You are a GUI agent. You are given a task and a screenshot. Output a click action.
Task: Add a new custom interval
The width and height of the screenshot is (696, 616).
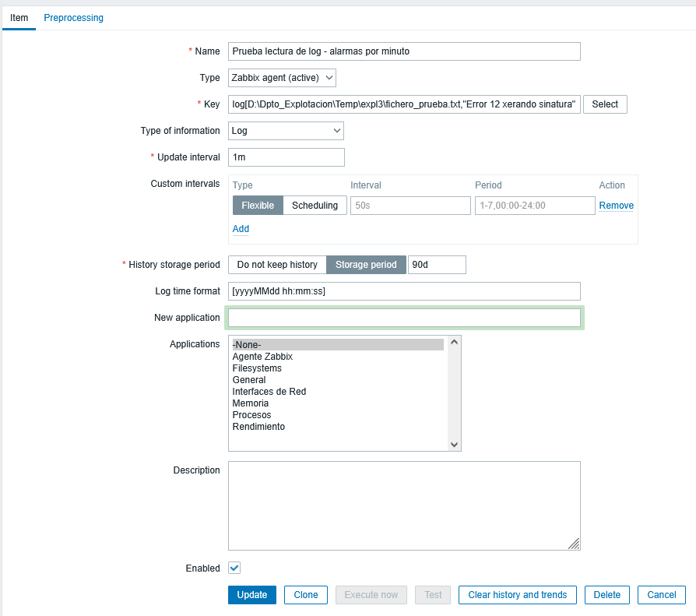pyautogui.click(x=241, y=229)
